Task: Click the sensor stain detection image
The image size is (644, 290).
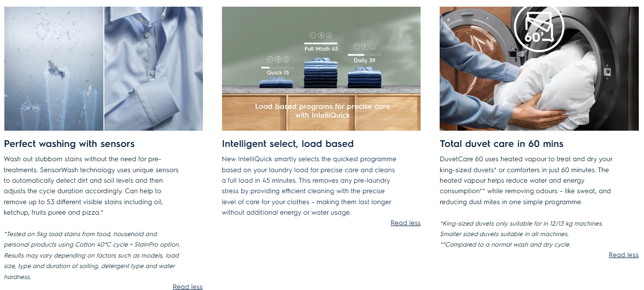Action: pos(53,68)
